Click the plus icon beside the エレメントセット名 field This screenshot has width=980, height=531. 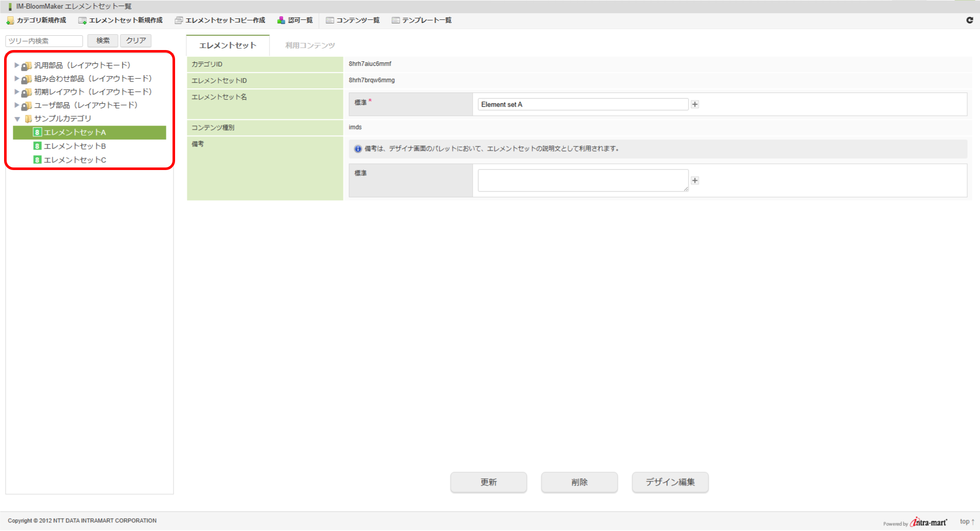[695, 104]
